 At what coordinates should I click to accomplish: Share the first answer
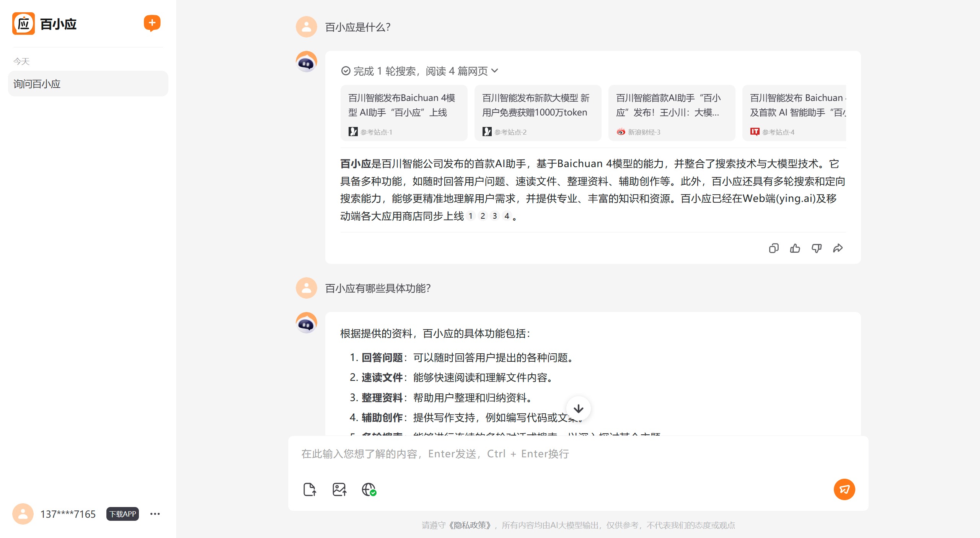click(x=838, y=248)
